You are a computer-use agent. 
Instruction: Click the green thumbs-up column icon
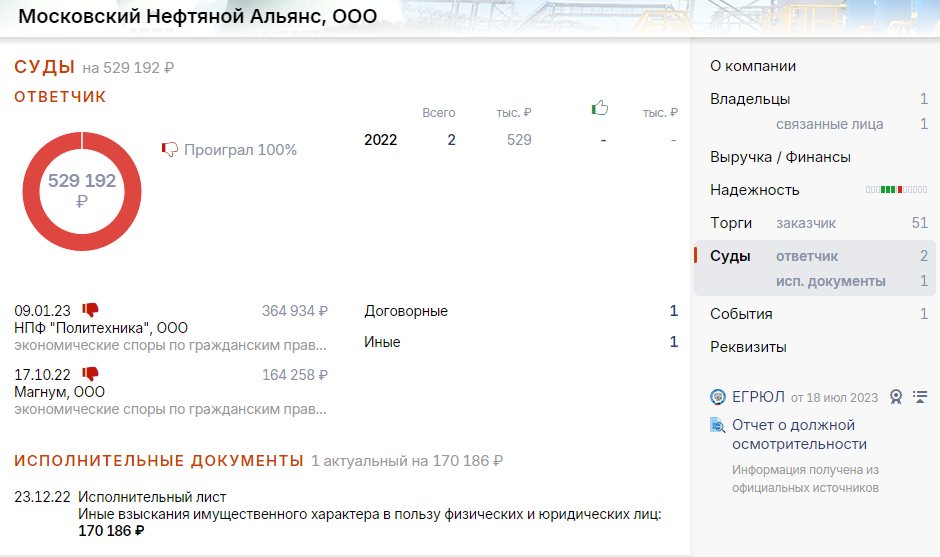[600, 108]
